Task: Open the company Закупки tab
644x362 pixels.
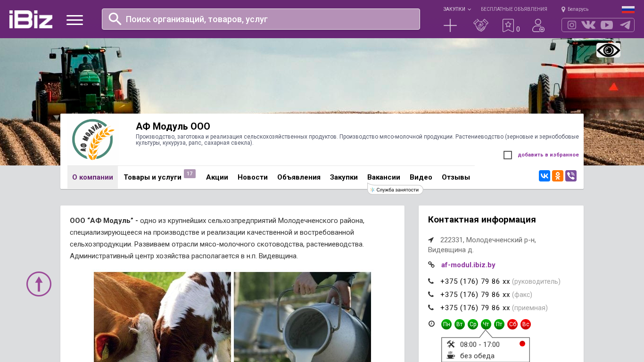Action: click(x=344, y=177)
